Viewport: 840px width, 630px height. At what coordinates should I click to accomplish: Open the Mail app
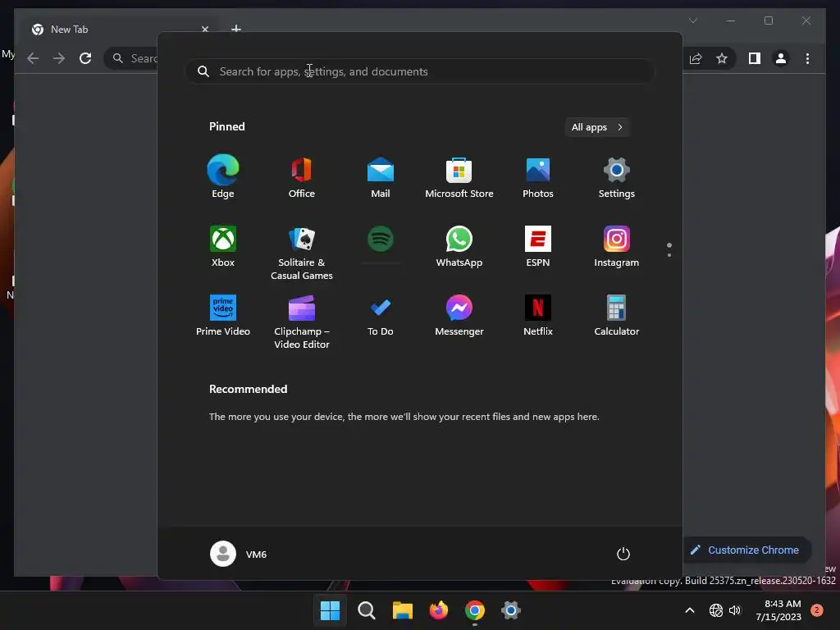point(381,177)
